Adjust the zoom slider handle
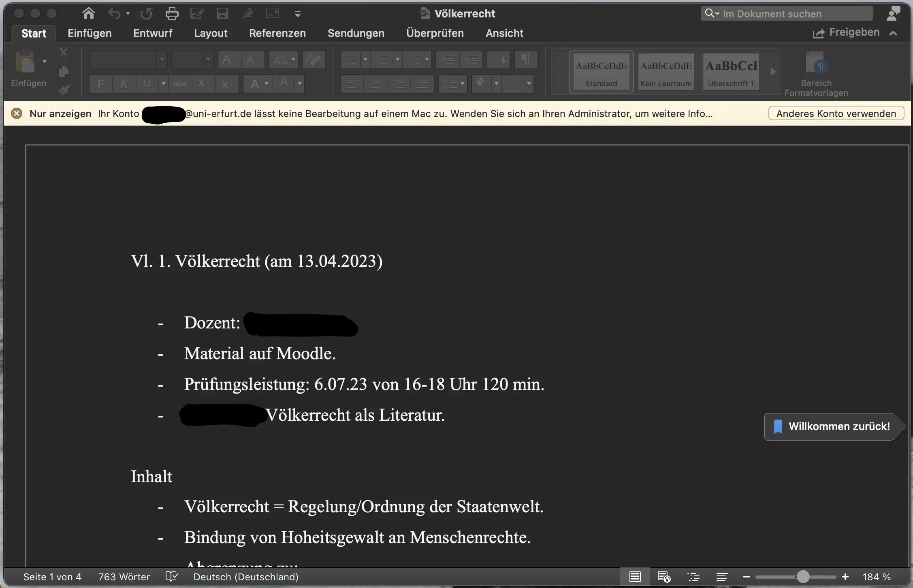913x588 pixels. (803, 577)
